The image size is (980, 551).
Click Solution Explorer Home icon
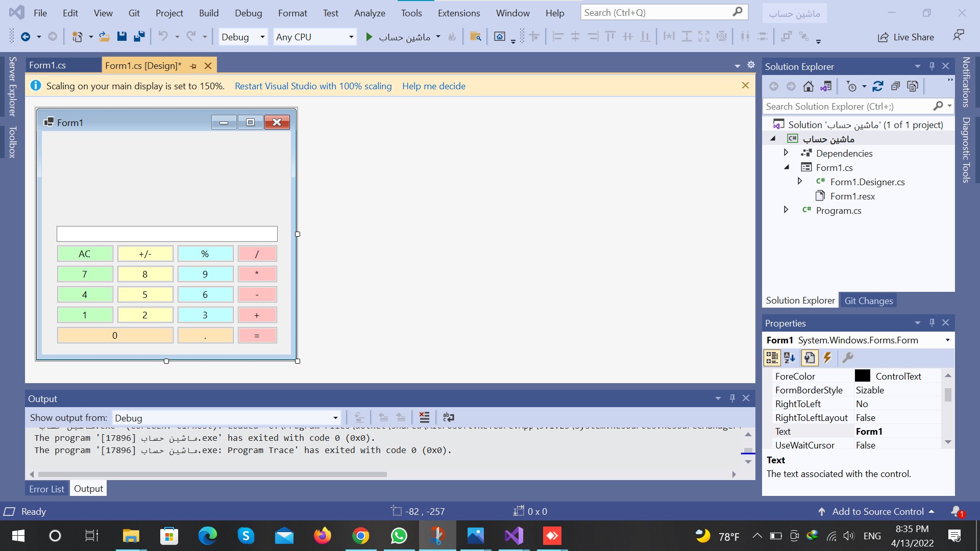[x=808, y=87]
